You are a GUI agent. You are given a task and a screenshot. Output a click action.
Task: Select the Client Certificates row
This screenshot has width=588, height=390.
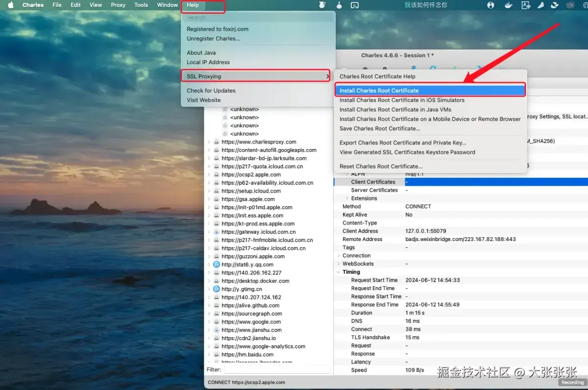coord(461,182)
